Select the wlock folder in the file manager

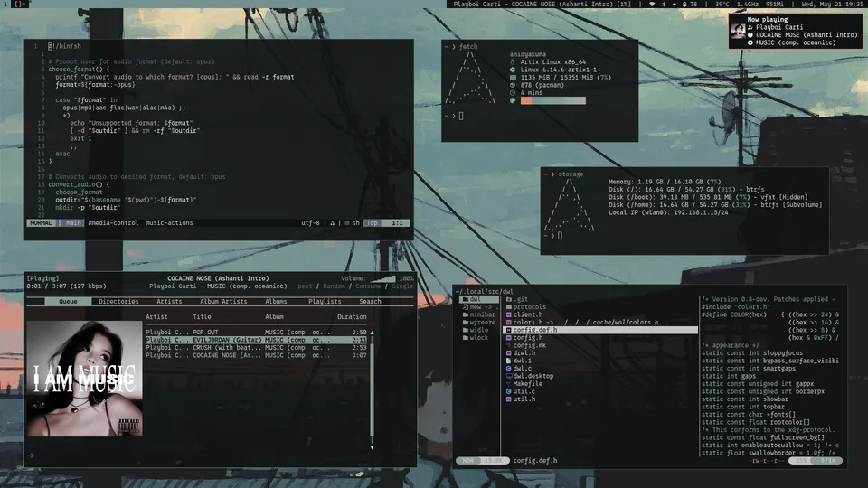pos(479,338)
